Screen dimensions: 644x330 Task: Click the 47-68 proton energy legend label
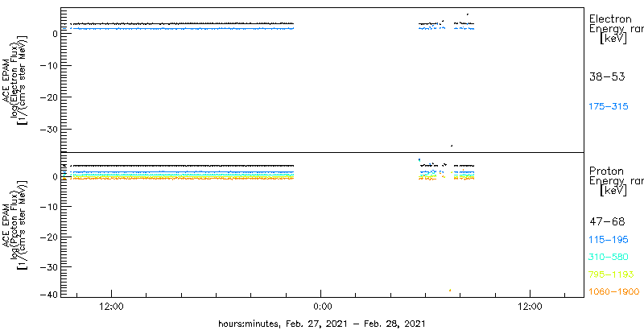click(x=607, y=222)
